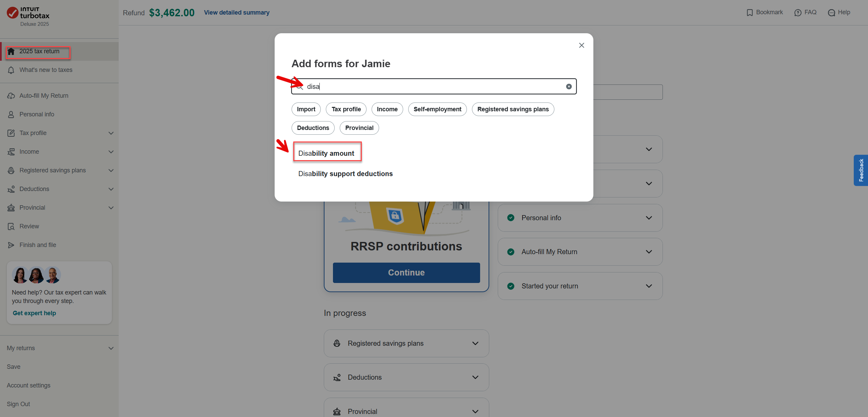
Task: Click the Review magnifier document icon
Action: click(x=11, y=226)
